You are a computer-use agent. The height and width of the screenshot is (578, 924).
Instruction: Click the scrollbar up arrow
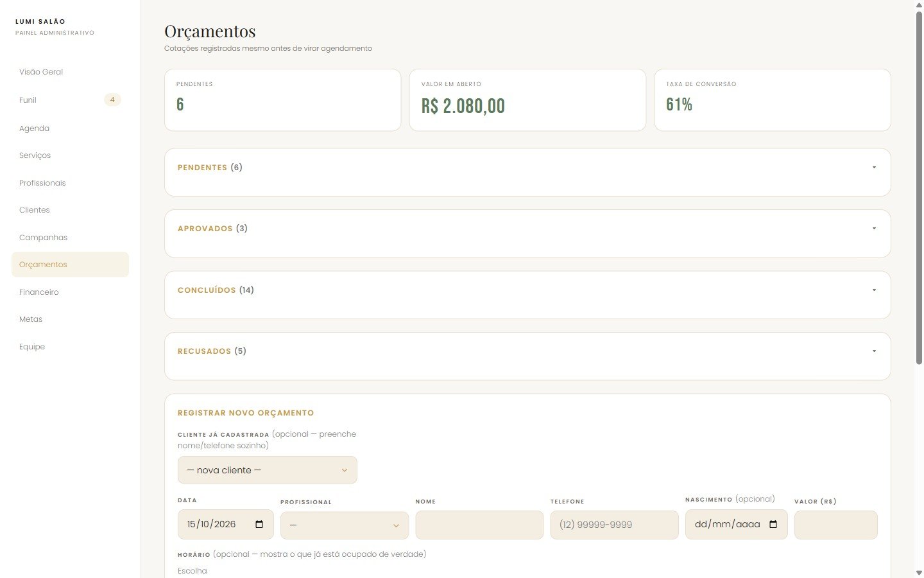coord(919,5)
